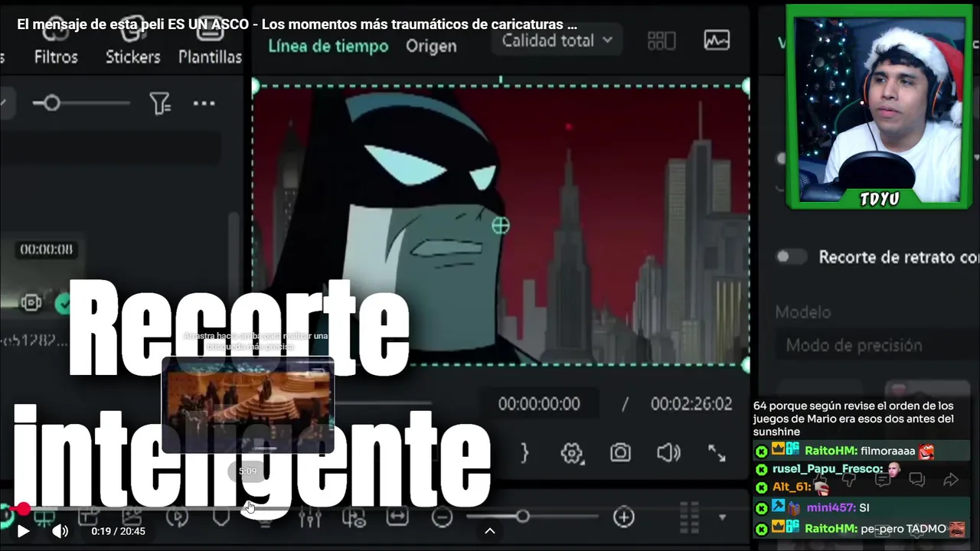This screenshot has width=980, height=551.
Task: Click the speed circular icon in timeline toolbar
Action: (x=177, y=518)
